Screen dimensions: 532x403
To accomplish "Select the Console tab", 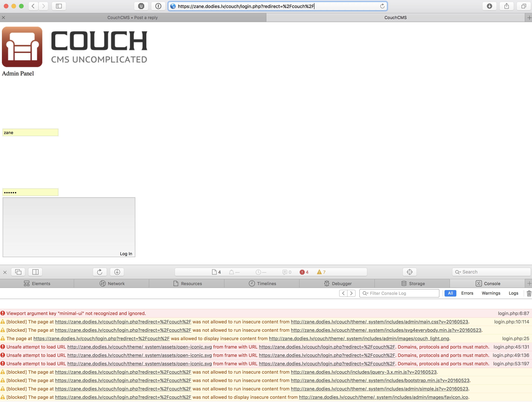I will 487,284.
